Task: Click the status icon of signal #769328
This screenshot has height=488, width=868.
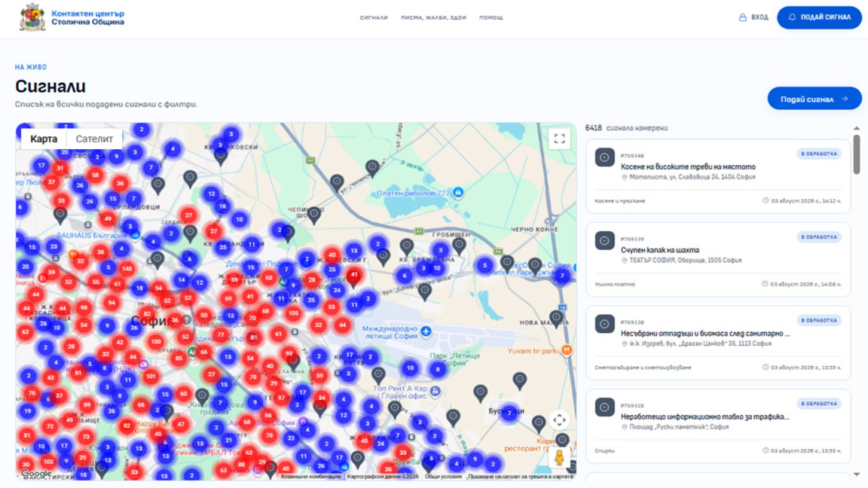Action: point(604,407)
